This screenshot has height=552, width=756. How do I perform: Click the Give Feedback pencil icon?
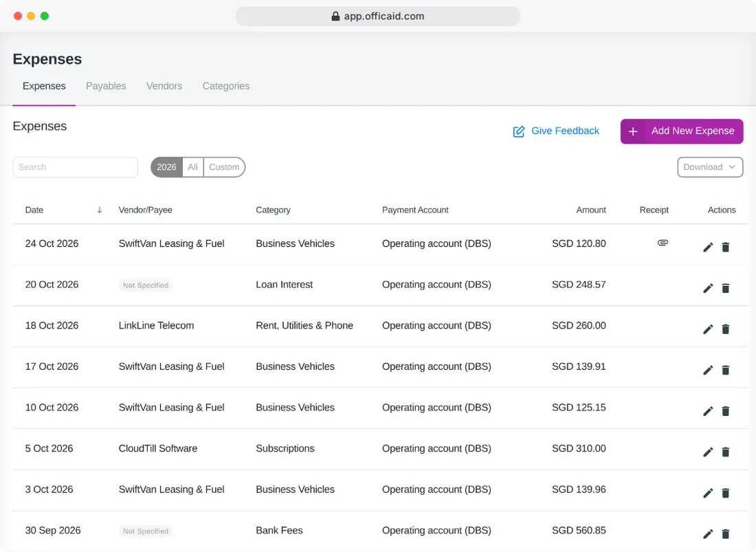[518, 131]
